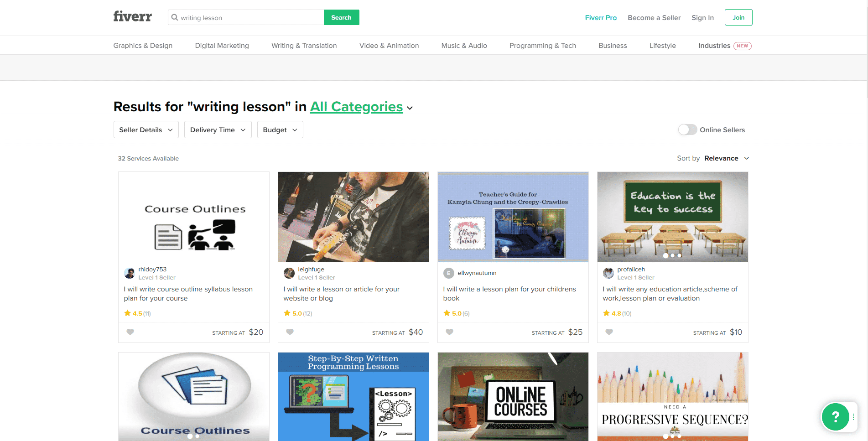Click the magnifier icon in search box
Image resolution: width=868 pixels, height=441 pixels.
pyautogui.click(x=175, y=17)
